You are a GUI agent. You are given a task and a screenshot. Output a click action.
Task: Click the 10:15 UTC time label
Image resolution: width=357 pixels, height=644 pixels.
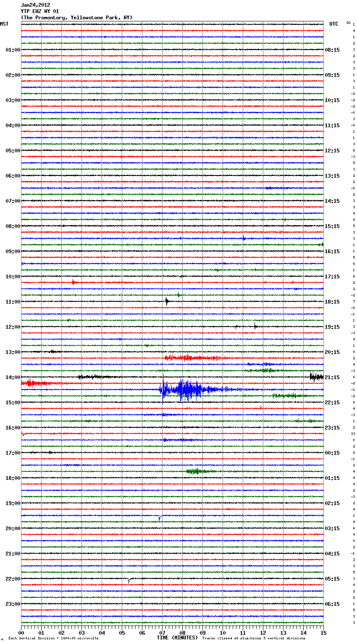coord(332,100)
